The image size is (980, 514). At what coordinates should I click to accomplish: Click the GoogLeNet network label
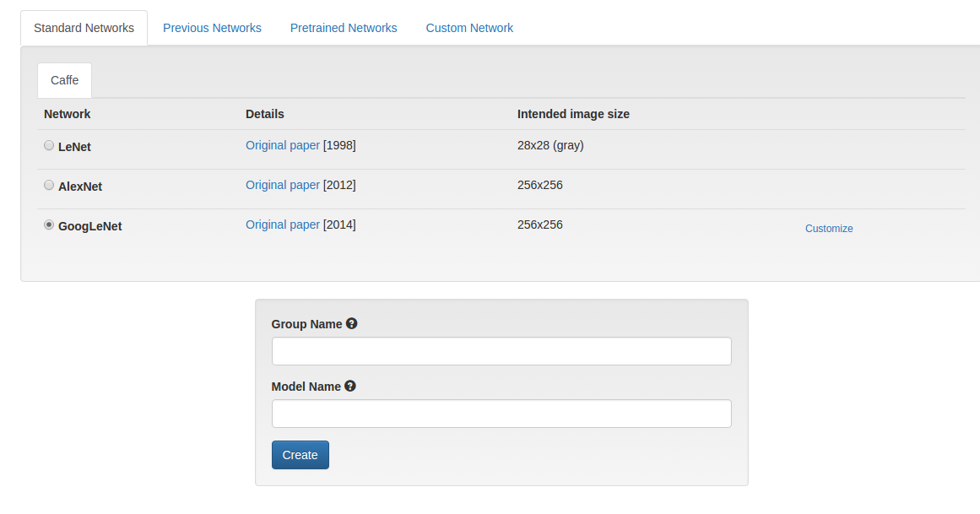pyautogui.click(x=90, y=226)
